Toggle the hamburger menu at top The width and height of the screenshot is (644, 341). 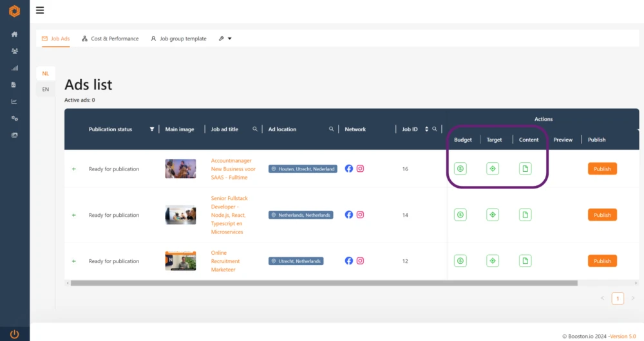coord(40,10)
